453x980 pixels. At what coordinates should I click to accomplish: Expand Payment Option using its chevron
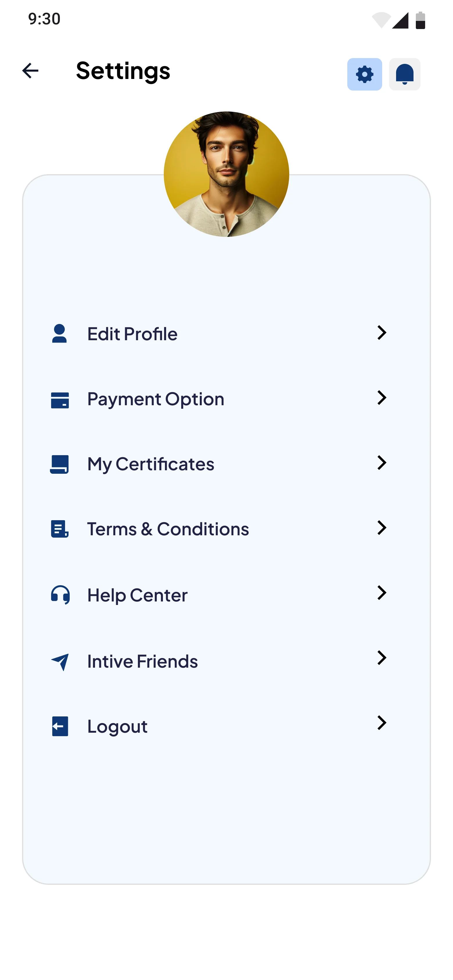(x=382, y=398)
